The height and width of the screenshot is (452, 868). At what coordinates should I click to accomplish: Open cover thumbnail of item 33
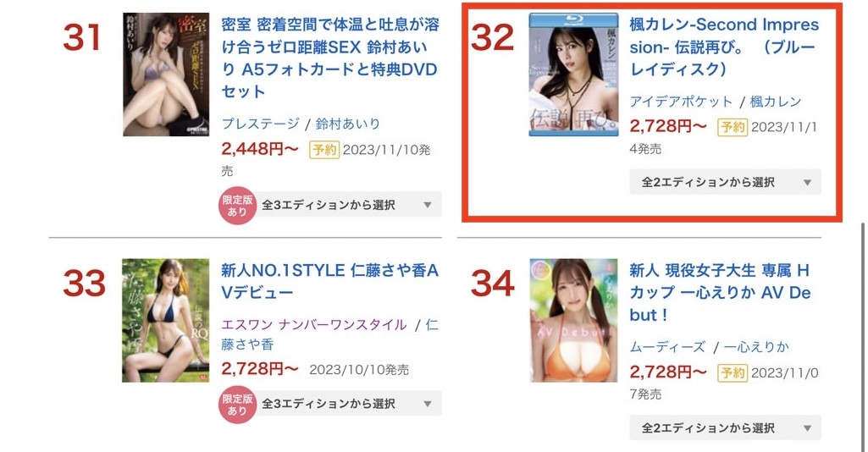coord(165,320)
